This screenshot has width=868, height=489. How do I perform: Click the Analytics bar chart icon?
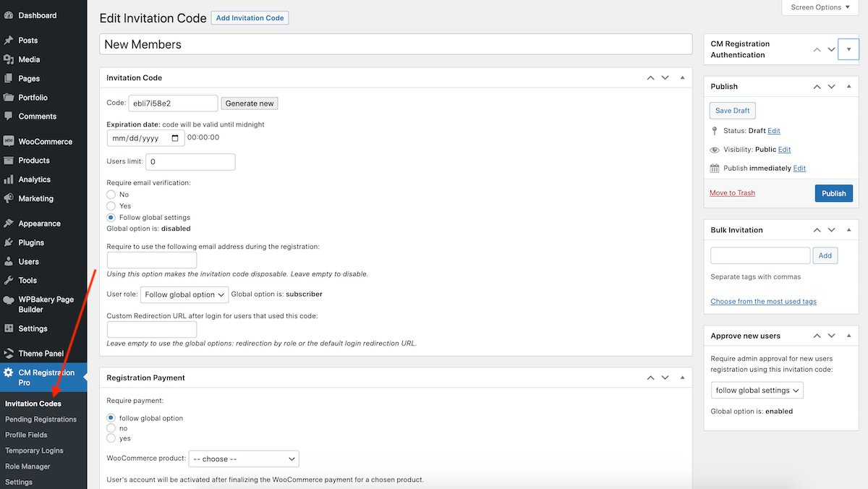[x=9, y=179]
